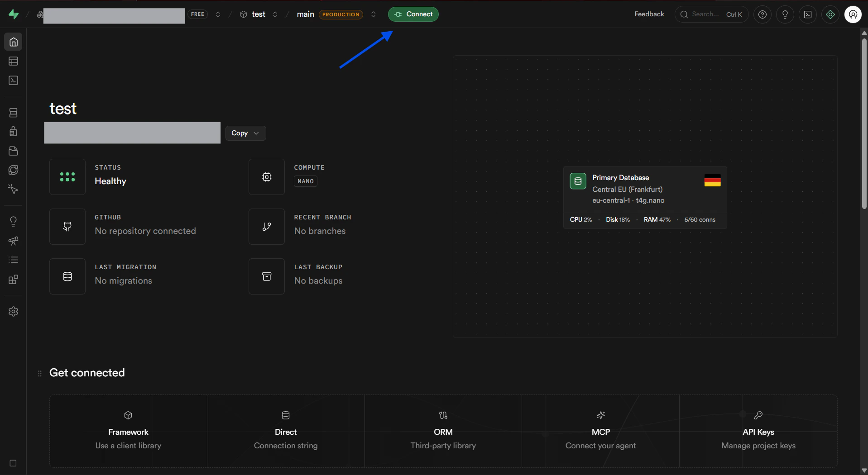Select the main branch breadcrumb
868x475 pixels.
(306, 14)
